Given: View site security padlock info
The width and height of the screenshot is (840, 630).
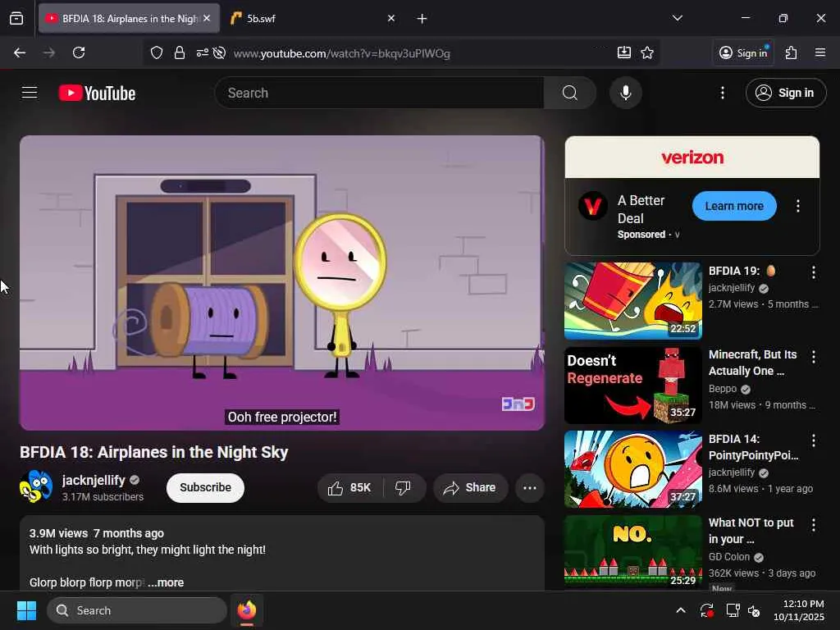Looking at the screenshot, I should point(180,53).
